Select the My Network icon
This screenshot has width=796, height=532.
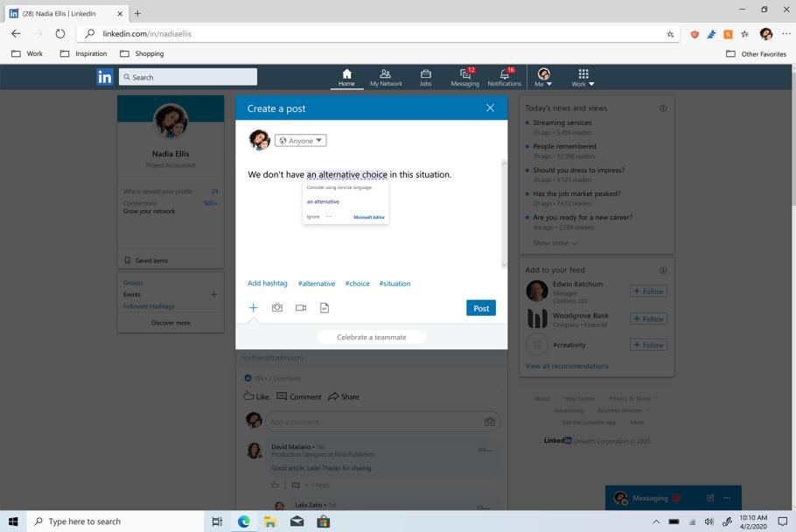(x=386, y=76)
